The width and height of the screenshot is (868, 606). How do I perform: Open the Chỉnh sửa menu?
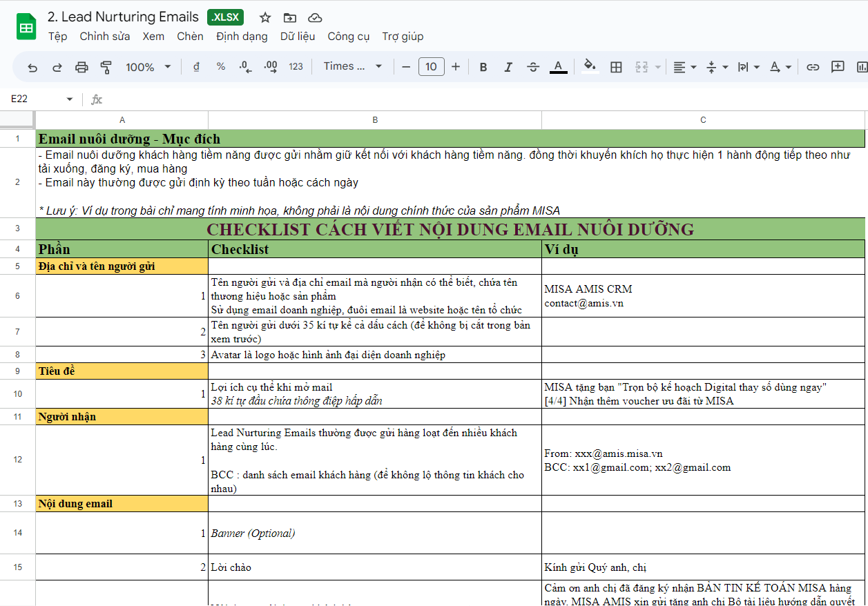coord(105,37)
